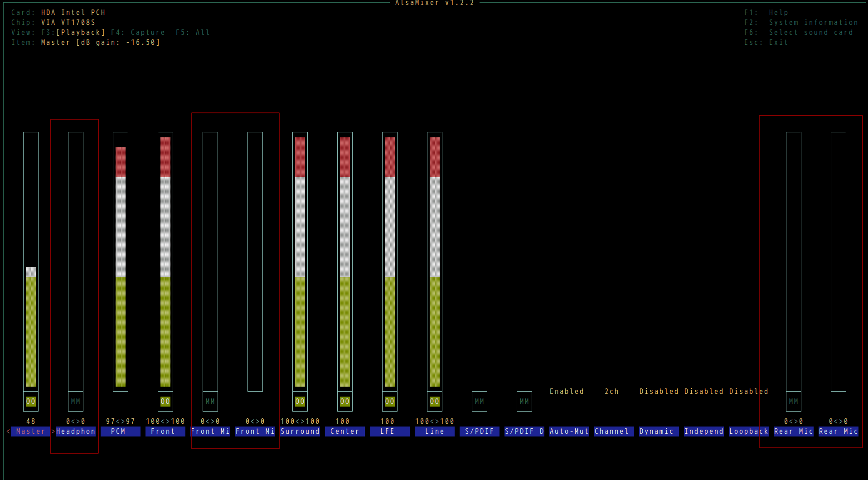Viewport: 868px width, 480px height.
Task: Click the Master dB gain item text
Action: click(101, 43)
